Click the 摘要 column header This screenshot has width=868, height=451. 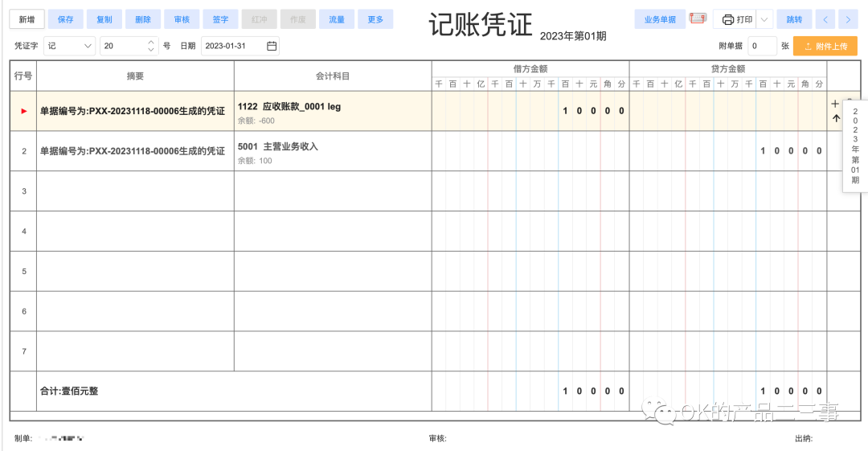pyautogui.click(x=135, y=76)
